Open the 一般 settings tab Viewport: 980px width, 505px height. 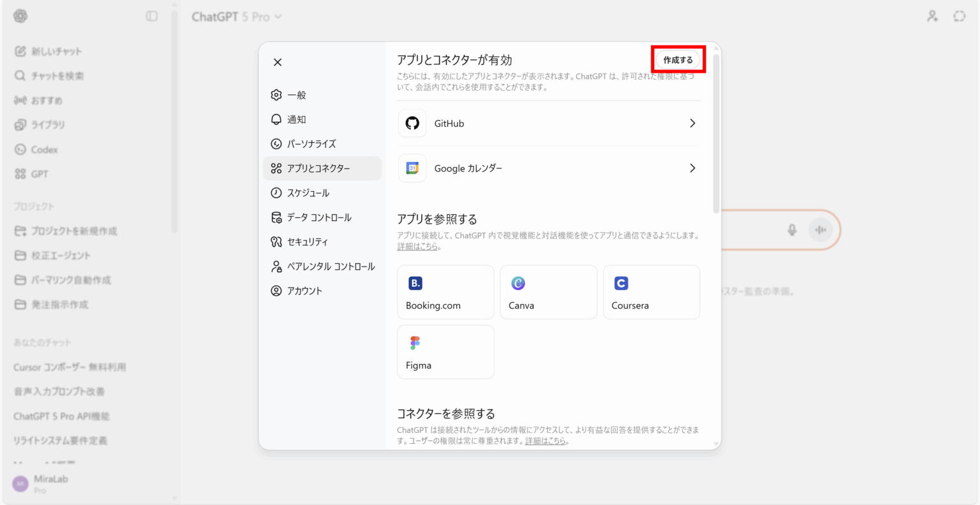[297, 95]
